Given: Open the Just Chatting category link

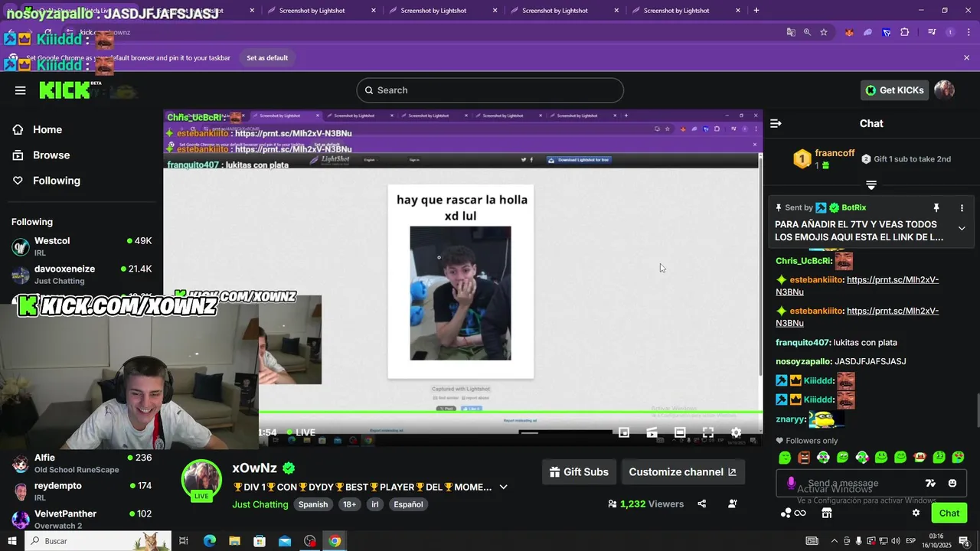Looking at the screenshot, I should point(260,504).
